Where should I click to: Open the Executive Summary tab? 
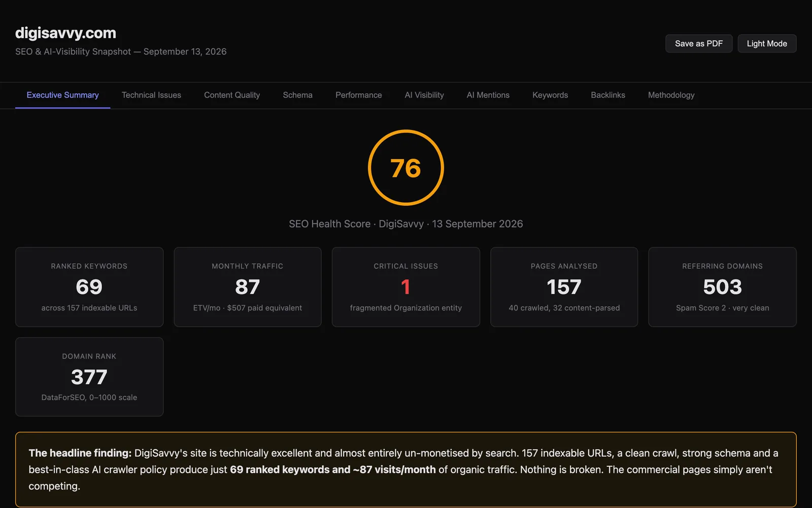(62, 95)
